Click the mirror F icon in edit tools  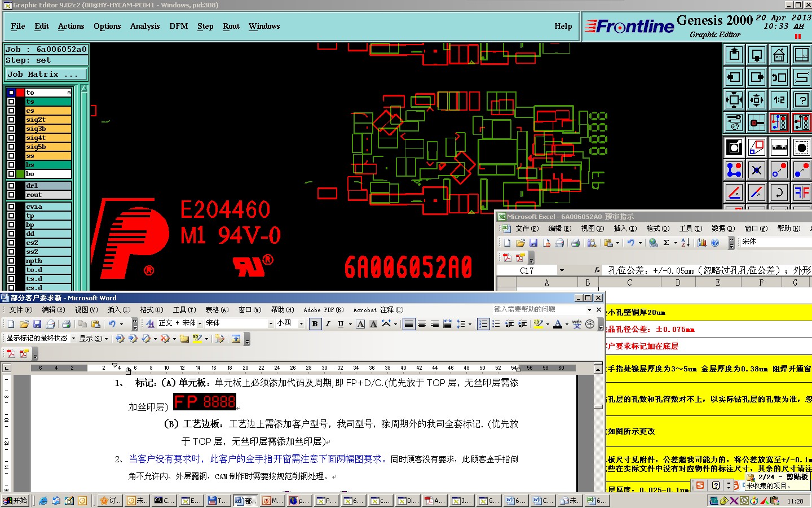(801, 192)
